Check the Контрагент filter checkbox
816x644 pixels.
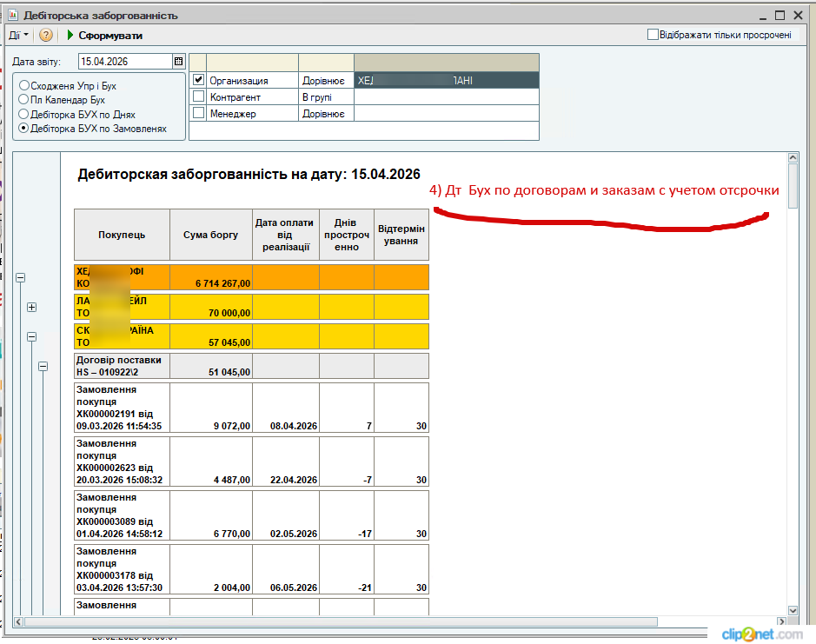[x=198, y=96]
